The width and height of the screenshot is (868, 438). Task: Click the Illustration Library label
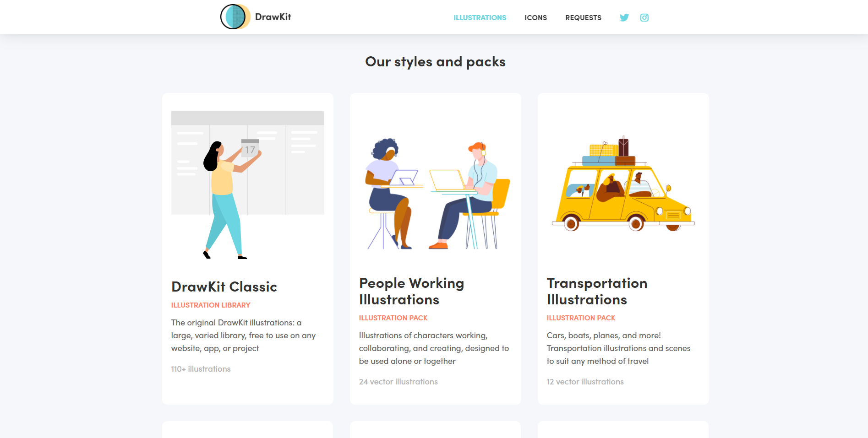[x=211, y=305]
